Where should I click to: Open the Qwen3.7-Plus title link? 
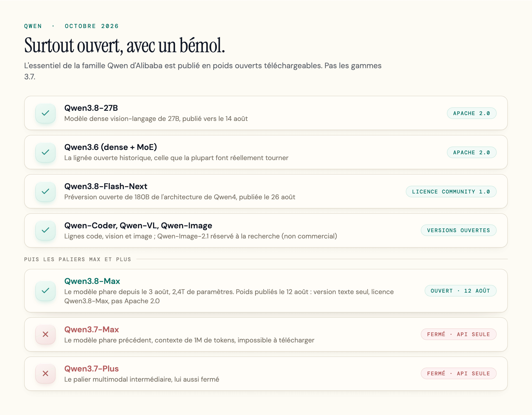pos(91,369)
